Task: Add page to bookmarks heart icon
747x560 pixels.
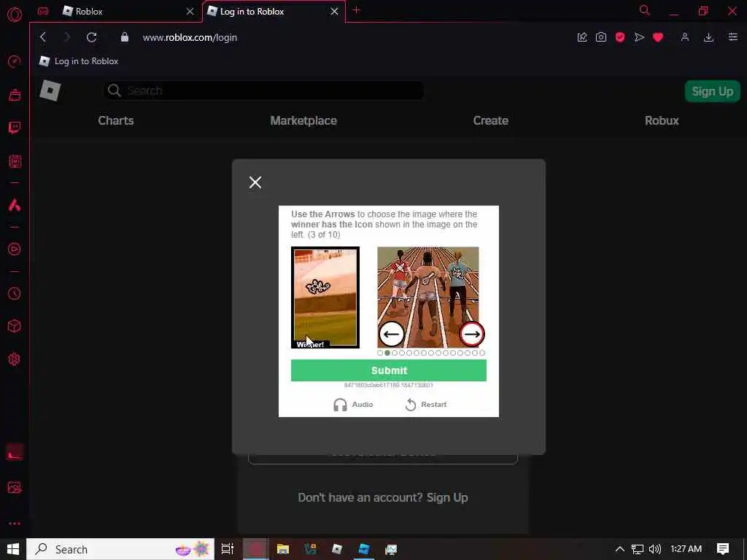Action: pyautogui.click(x=658, y=37)
